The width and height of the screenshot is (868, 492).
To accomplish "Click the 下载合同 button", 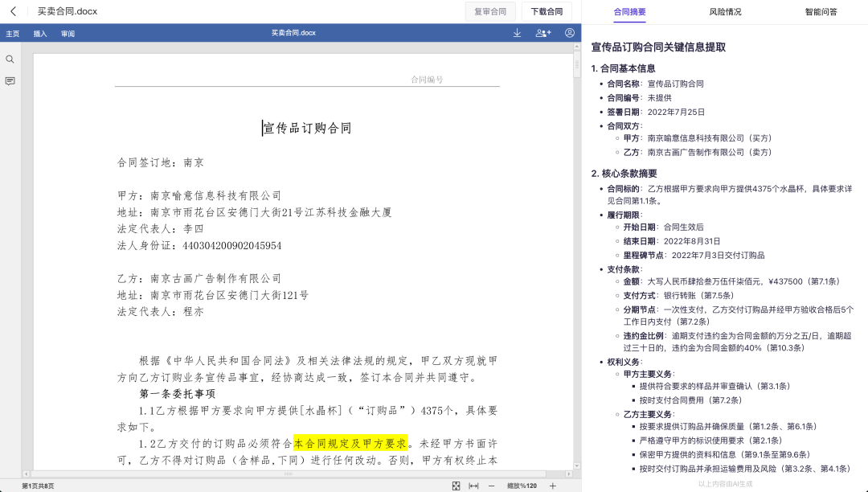I will [x=547, y=11].
